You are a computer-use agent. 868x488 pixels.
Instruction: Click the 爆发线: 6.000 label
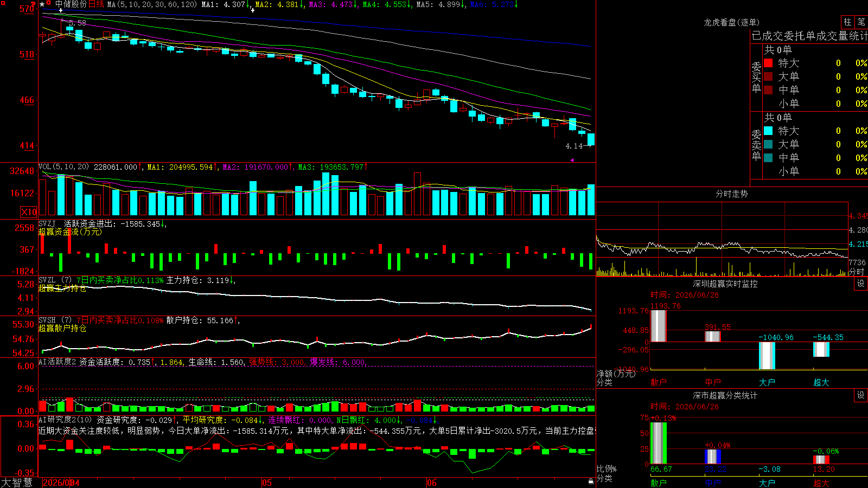[337, 362]
